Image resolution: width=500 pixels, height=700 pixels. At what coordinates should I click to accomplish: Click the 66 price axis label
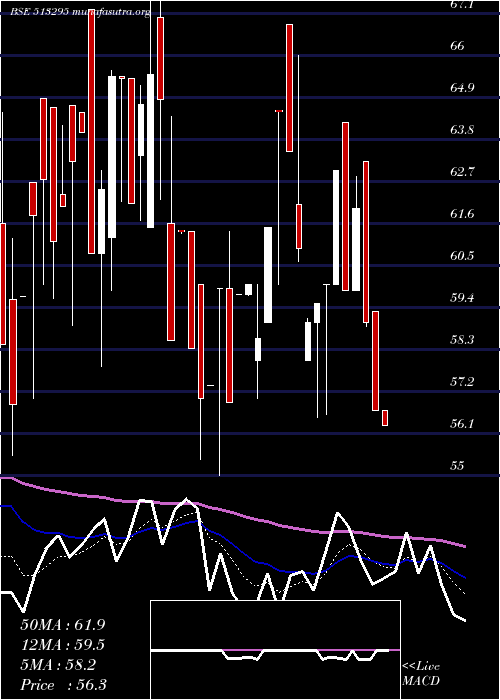click(458, 46)
